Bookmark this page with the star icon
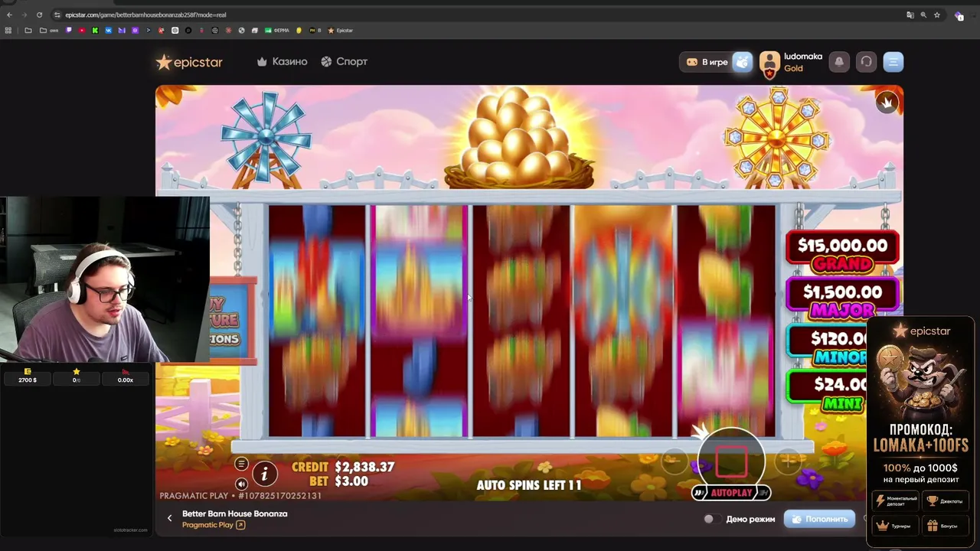 click(x=936, y=15)
